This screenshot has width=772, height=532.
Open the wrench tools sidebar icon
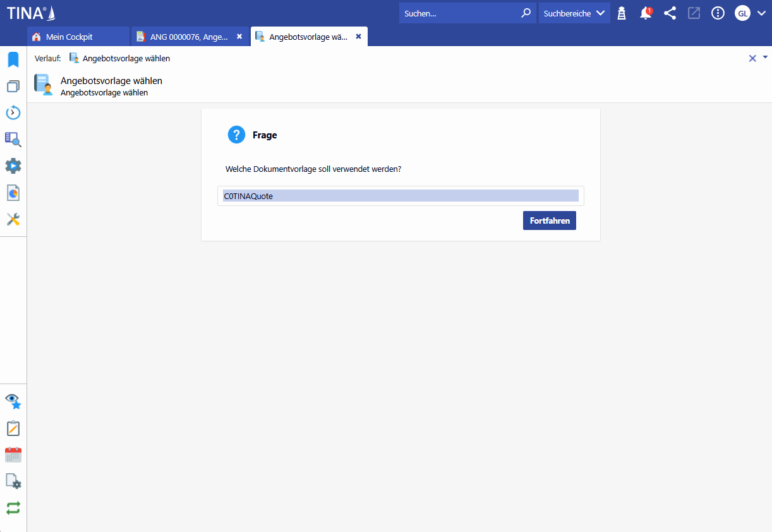point(13,219)
